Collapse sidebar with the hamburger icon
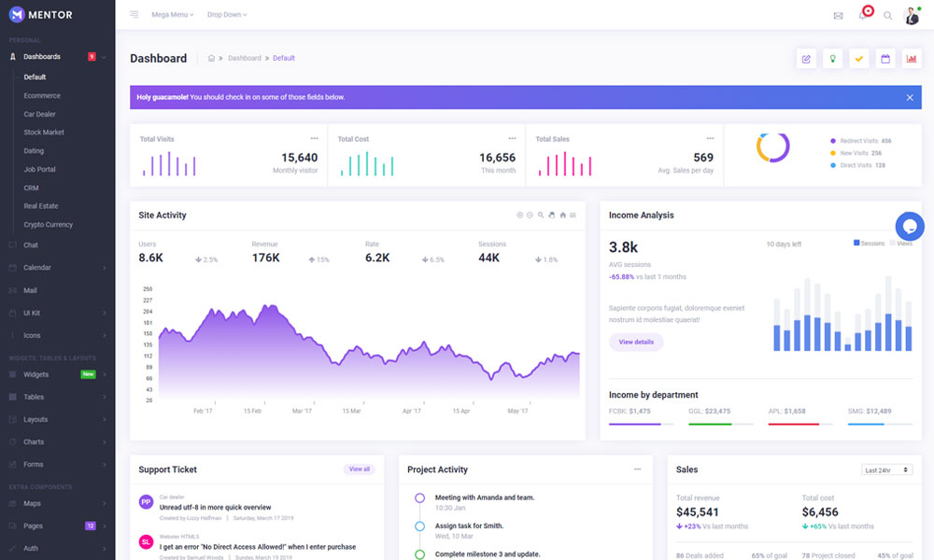The width and height of the screenshot is (934, 560). tap(134, 15)
